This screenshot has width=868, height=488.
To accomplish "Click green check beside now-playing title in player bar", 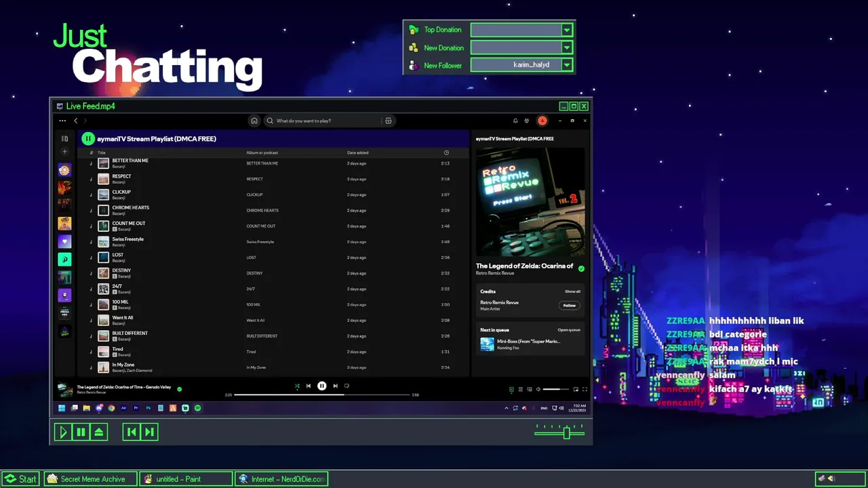I will point(179,389).
